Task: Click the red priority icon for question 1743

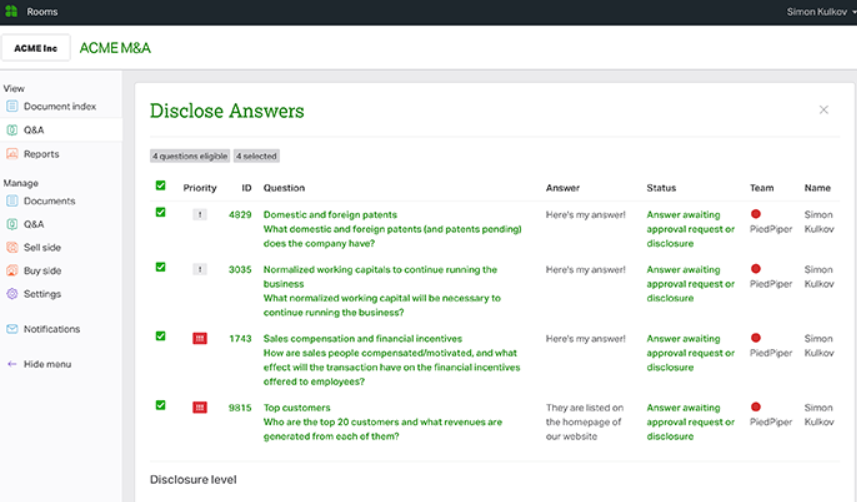Action: [x=200, y=338]
